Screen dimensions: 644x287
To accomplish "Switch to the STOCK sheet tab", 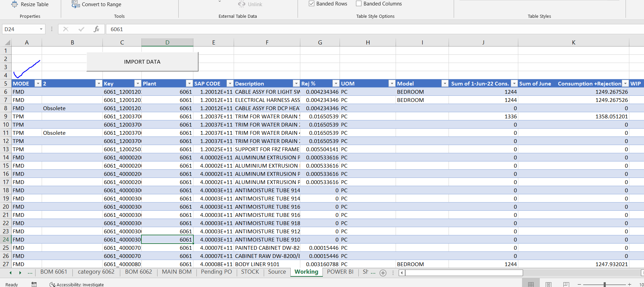I will coord(250,272).
